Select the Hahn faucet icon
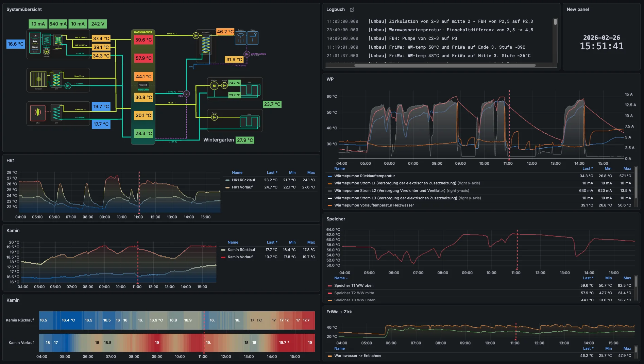The width and height of the screenshot is (644, 364). (253, 38)
